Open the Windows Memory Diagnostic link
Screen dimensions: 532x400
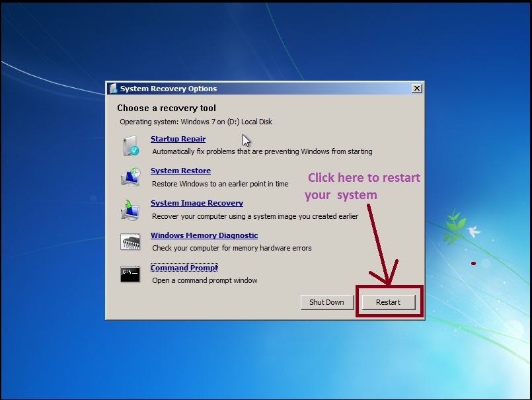tap(204, 235)
